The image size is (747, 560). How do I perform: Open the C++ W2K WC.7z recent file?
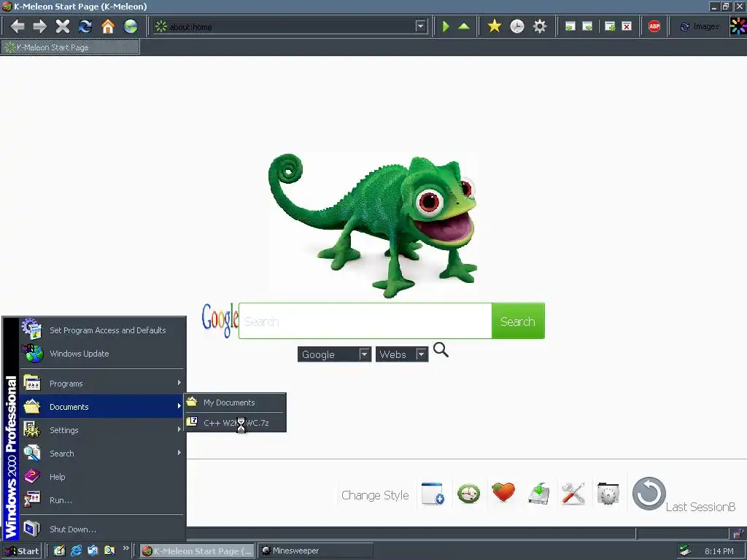[x=236, y=422]
